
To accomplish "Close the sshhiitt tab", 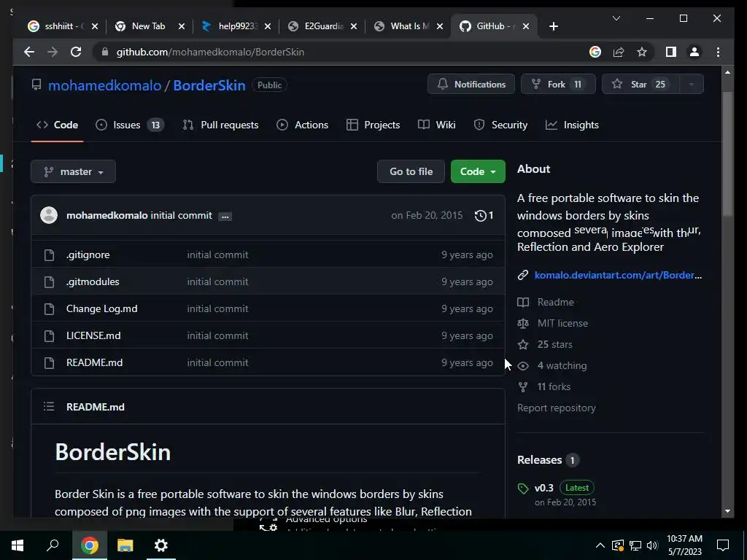I will (95, 26).
